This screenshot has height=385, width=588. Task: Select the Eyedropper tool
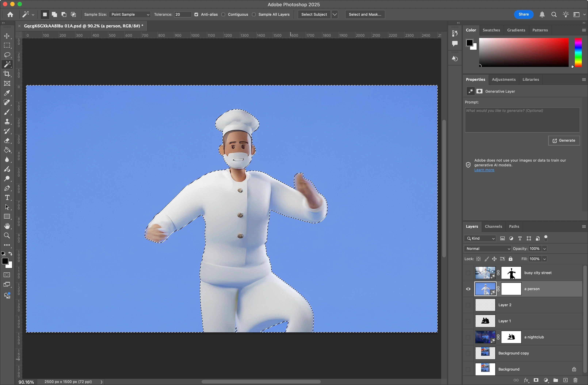coord(7,93)
